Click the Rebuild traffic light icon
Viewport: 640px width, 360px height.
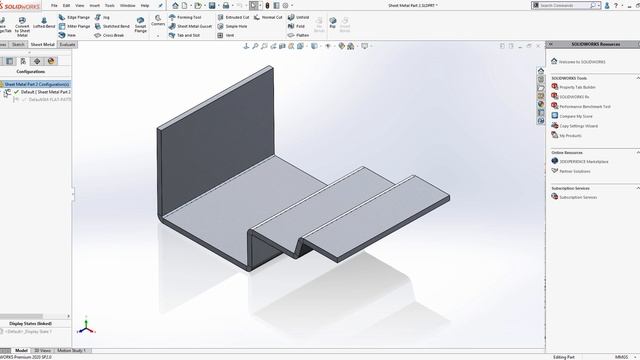[x=267, y=5]
